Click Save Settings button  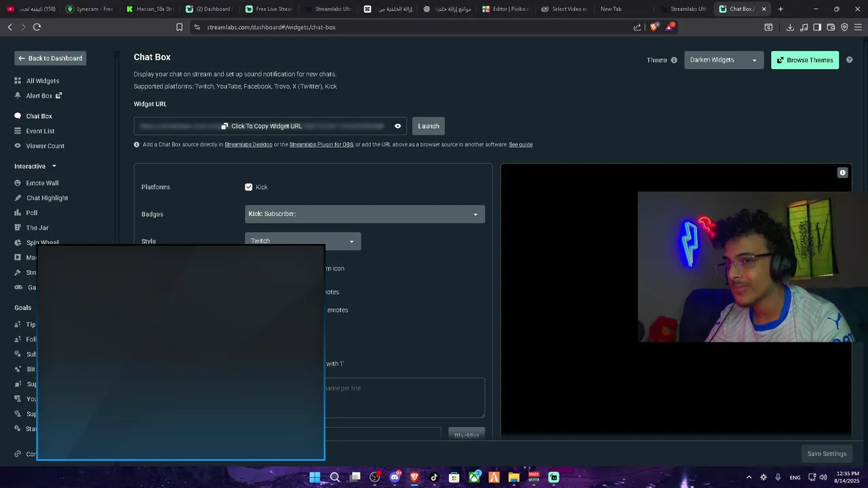point(827,453)
